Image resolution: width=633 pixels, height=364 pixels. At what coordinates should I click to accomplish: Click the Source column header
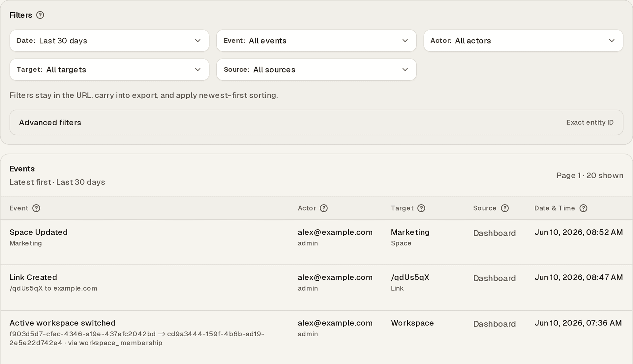click(485, 208)
